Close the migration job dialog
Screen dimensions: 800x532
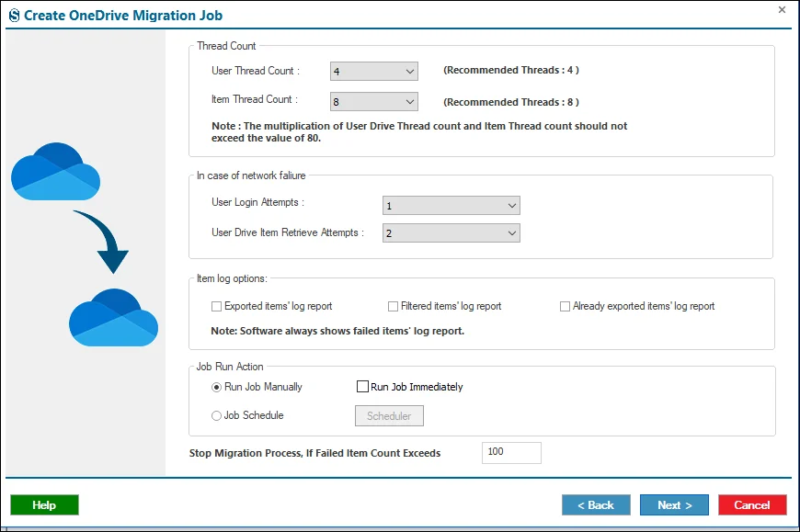pyautogui.click(x=782, y=10)
